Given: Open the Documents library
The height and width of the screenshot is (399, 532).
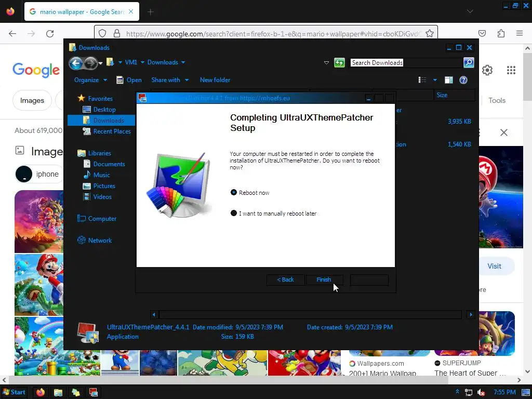Looking at the screenshot, I should click(104, 164).
